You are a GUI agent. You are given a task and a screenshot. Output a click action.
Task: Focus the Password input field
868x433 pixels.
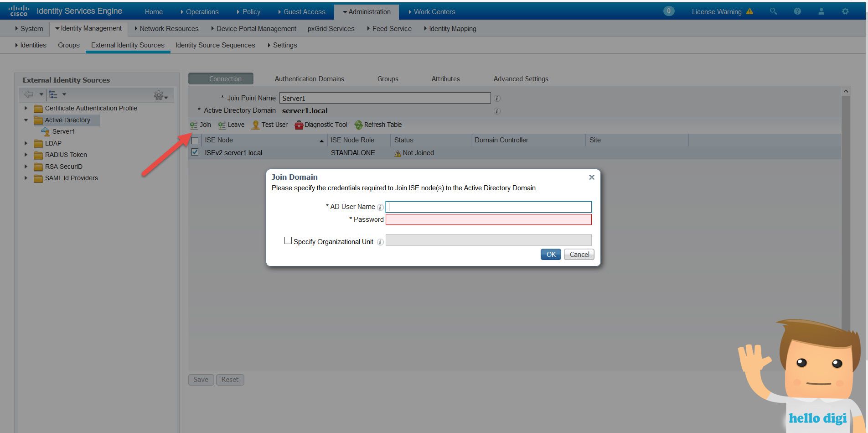click(x=489, y=219)
